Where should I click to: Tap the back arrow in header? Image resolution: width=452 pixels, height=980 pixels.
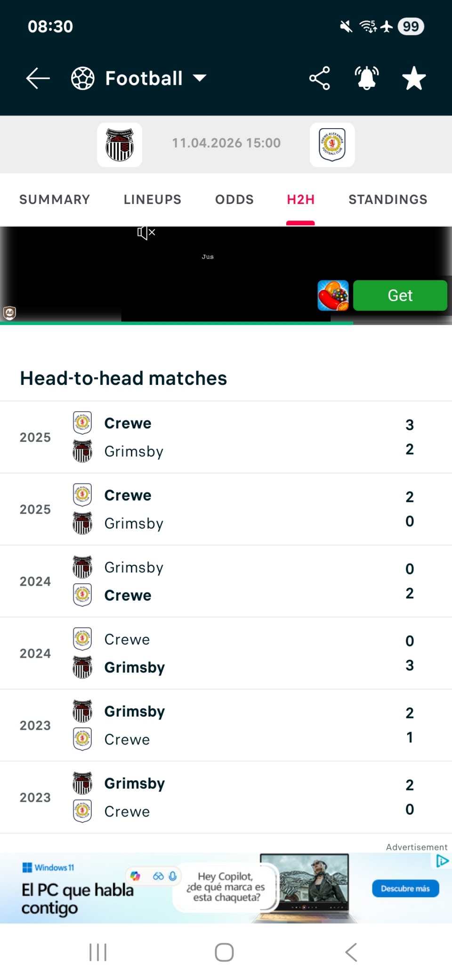click(x=38, y=78)
